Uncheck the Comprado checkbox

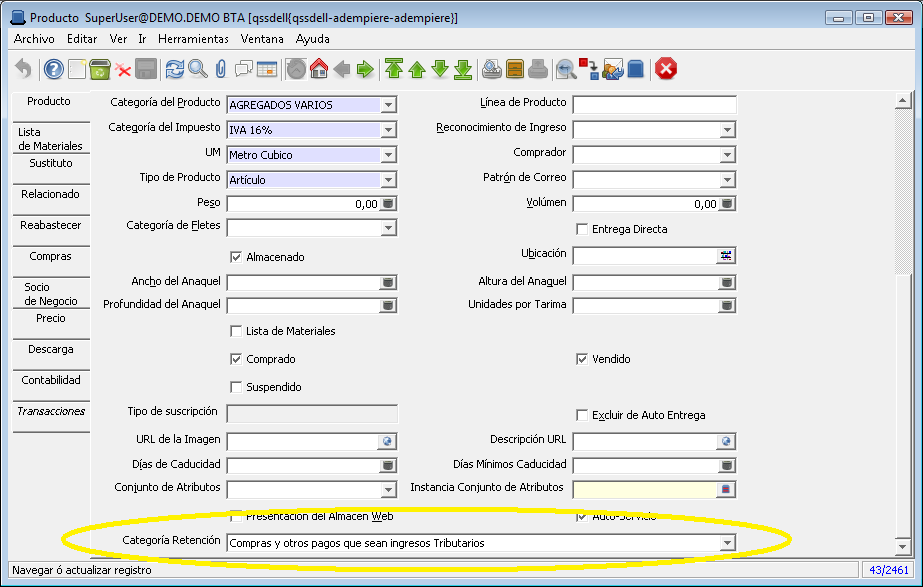236,359
